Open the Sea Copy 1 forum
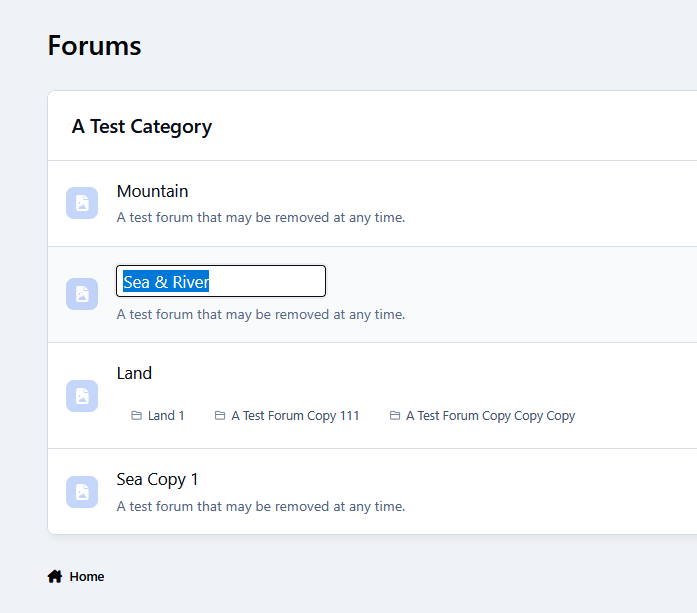 pos(157,479)
